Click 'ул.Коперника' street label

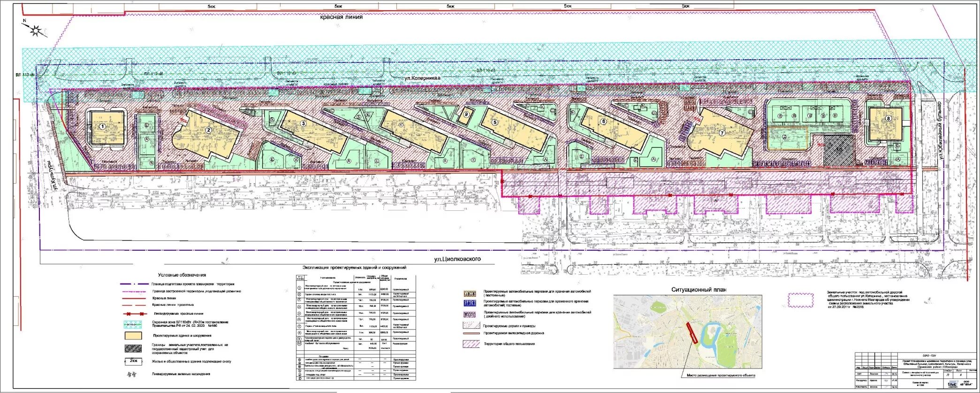[x=423, y=78]
